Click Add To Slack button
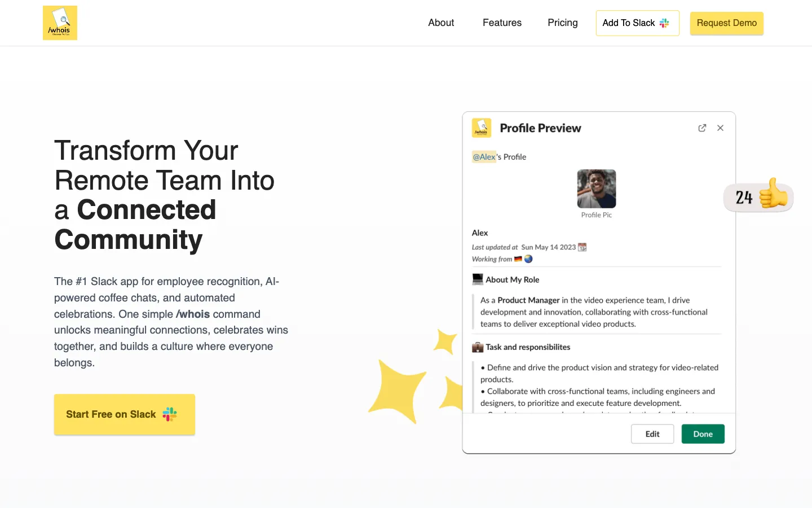This screenshot has height=508, width=812. coord(638,23)
